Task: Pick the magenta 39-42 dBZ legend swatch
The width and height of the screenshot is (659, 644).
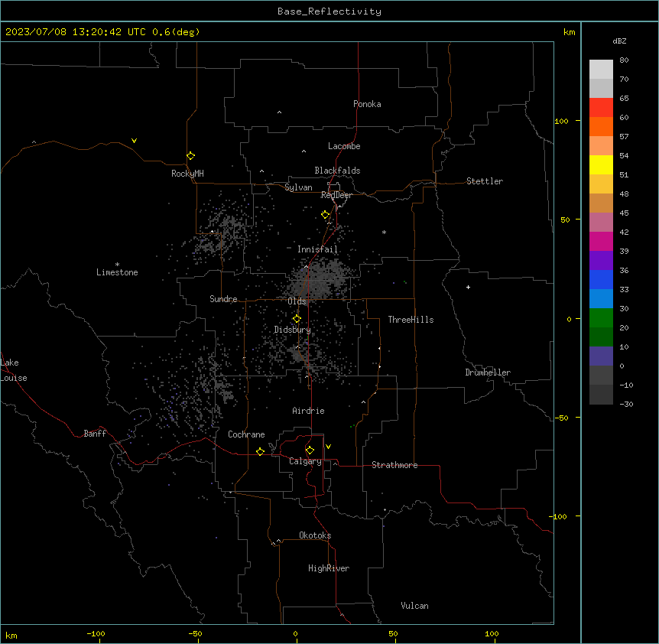Action: (601, 241)
